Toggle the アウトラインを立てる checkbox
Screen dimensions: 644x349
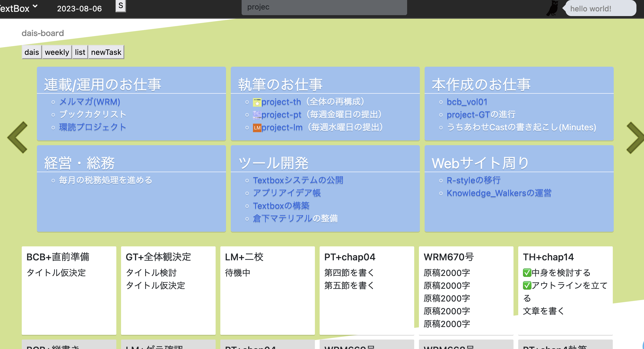click(x=527, y=285)
